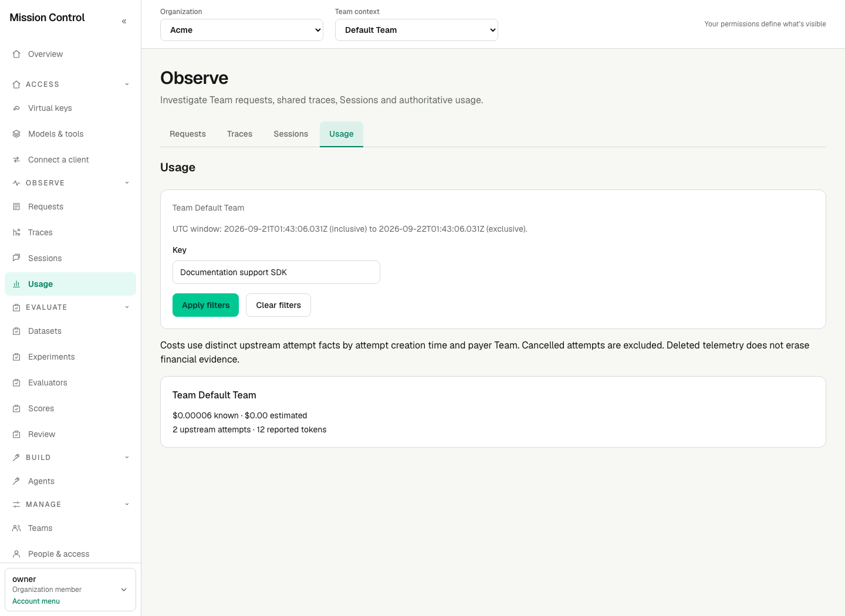Collapse the ACCESS section chevron

(x=127, y=84)
